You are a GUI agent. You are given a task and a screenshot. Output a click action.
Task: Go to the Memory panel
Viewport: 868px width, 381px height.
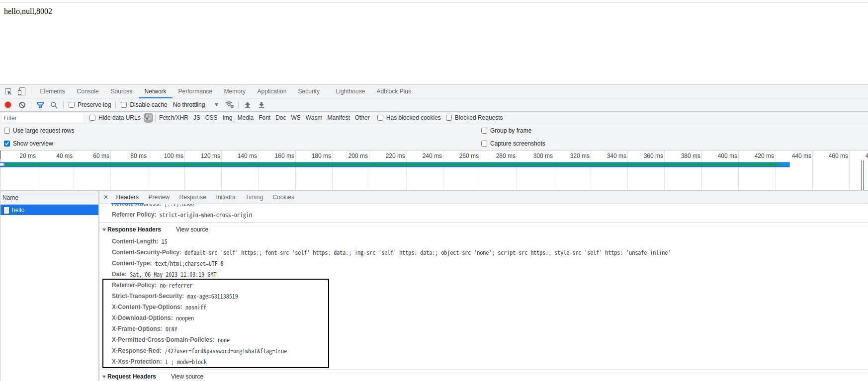click(x=235, y=91)
